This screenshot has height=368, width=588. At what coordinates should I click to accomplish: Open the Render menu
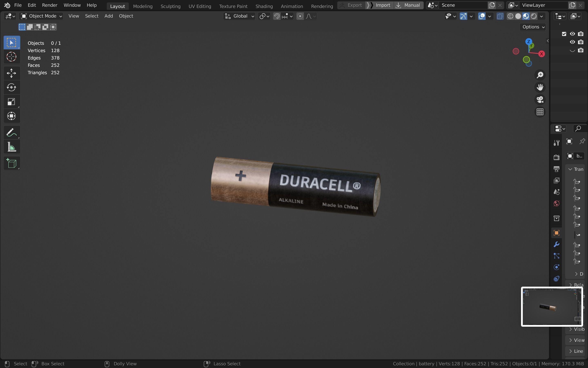tap(50, 5)
